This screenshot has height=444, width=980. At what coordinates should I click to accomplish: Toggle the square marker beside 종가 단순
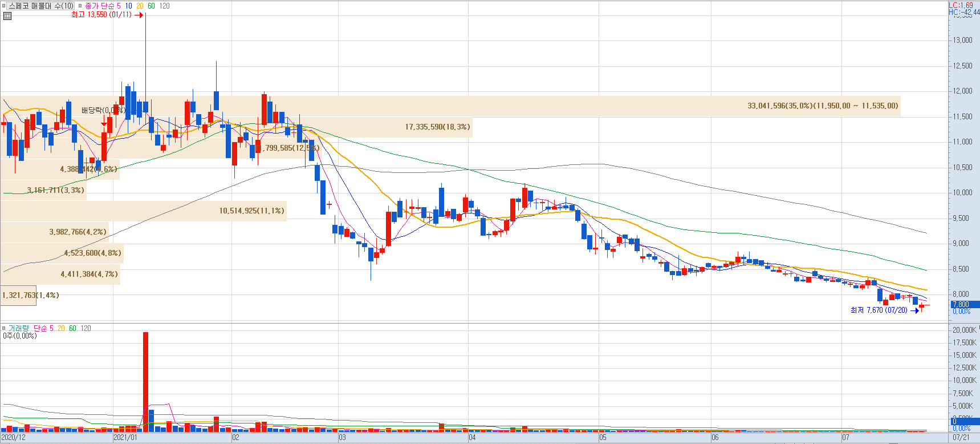[80, 6]
